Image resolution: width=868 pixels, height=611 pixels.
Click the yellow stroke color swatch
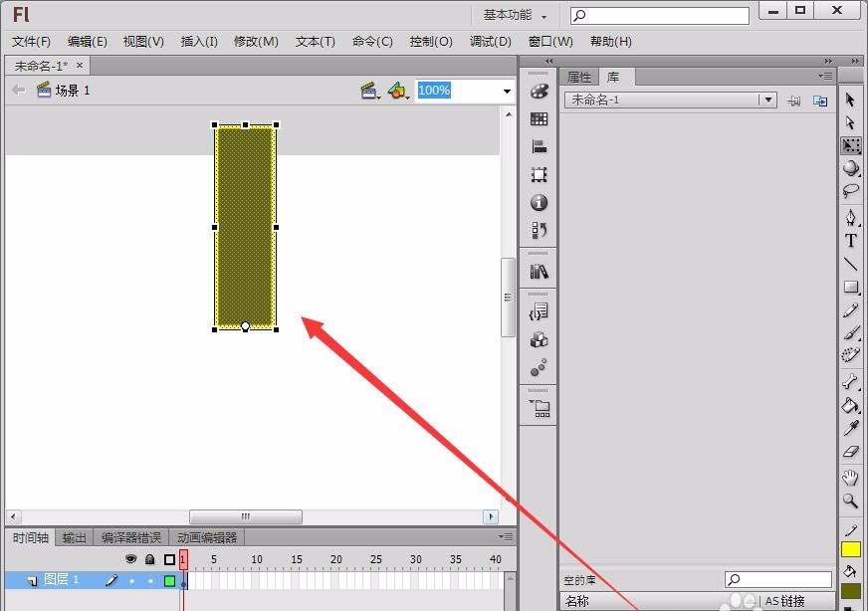(851, 549)
